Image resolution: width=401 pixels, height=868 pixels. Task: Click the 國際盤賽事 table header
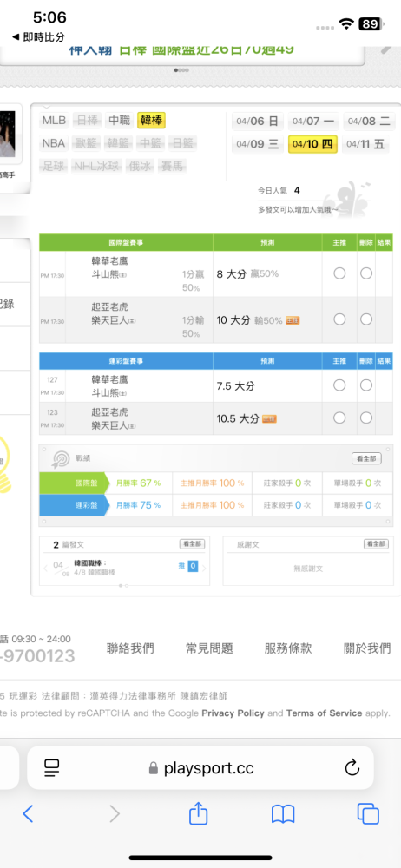tap(126, 242)
